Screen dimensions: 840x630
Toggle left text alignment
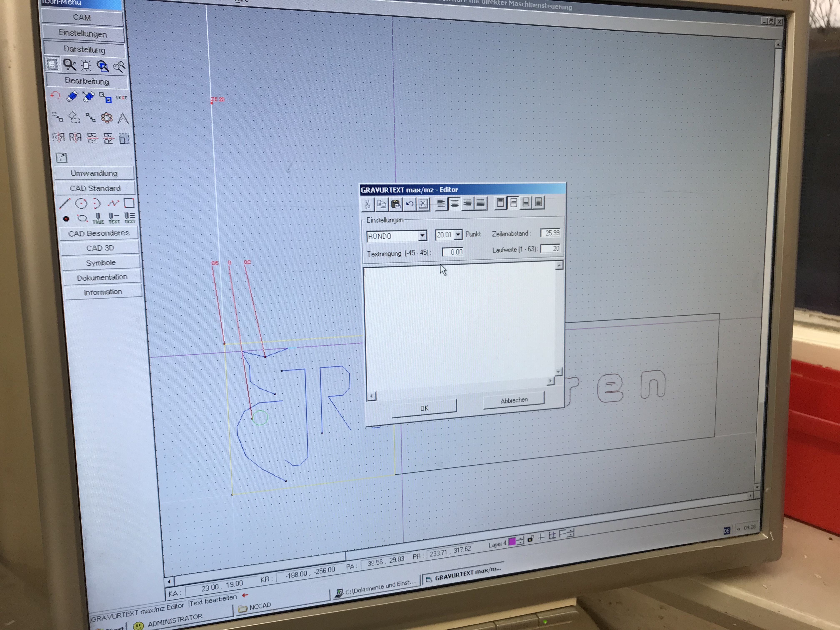tap(441, 204)
